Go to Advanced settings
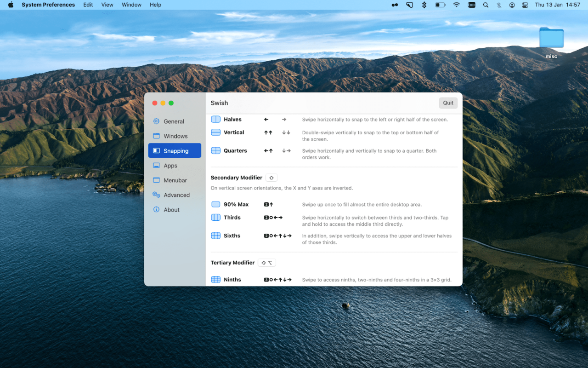Image resolution: width=588 pixels, height=368 pixels. (x=176, y=195)
